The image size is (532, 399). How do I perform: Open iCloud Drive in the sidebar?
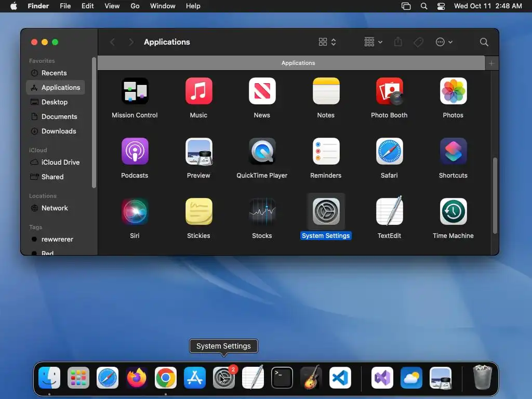coord(55,162)
